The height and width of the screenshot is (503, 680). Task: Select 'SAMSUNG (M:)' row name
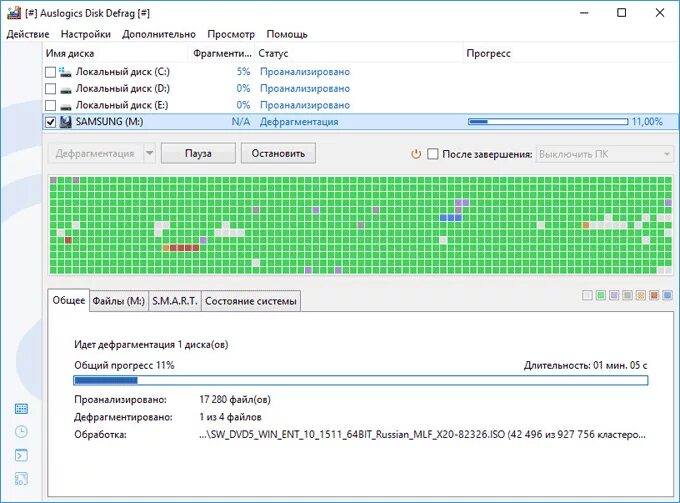109,122
